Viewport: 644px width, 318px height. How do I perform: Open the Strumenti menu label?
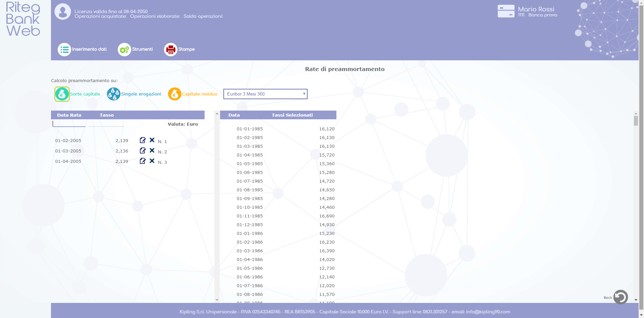(x=142, y=49)
